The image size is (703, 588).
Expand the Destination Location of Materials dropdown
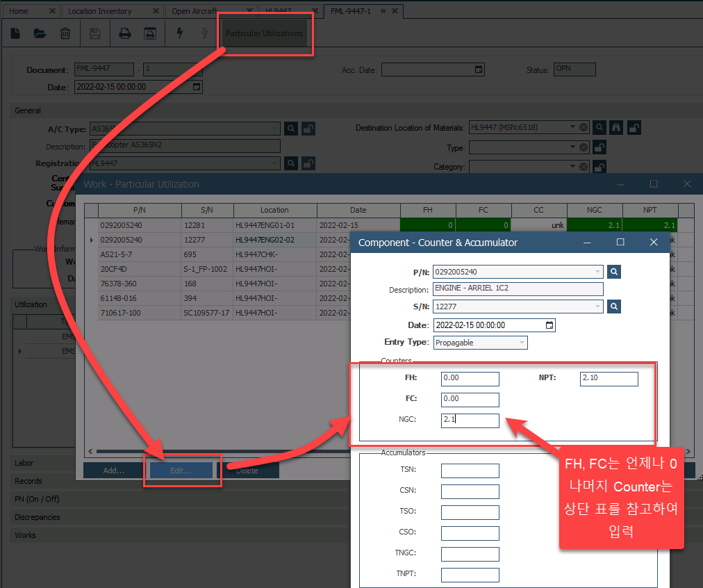[572, 127]
